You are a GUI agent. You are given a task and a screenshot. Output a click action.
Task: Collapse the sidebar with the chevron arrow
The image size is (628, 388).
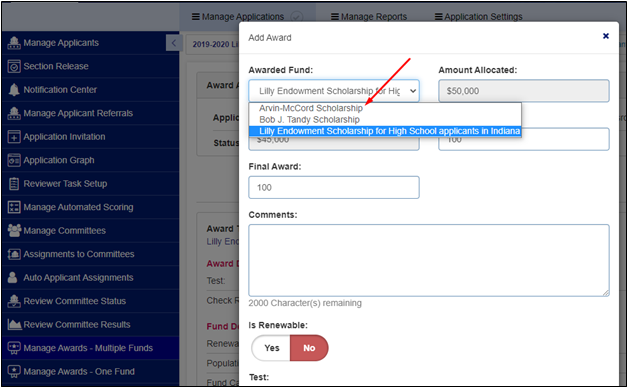173,43
